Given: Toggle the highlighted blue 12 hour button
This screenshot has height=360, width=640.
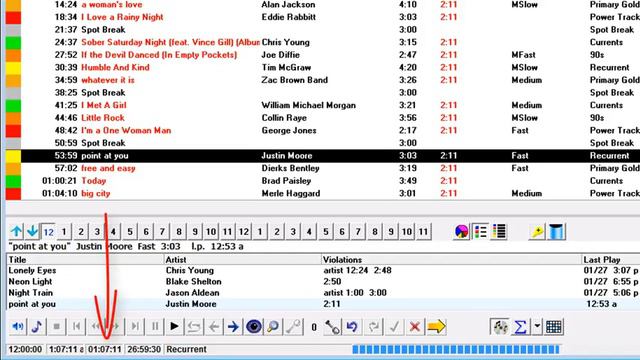Looking at the screenshot, I should coord(49,232).
